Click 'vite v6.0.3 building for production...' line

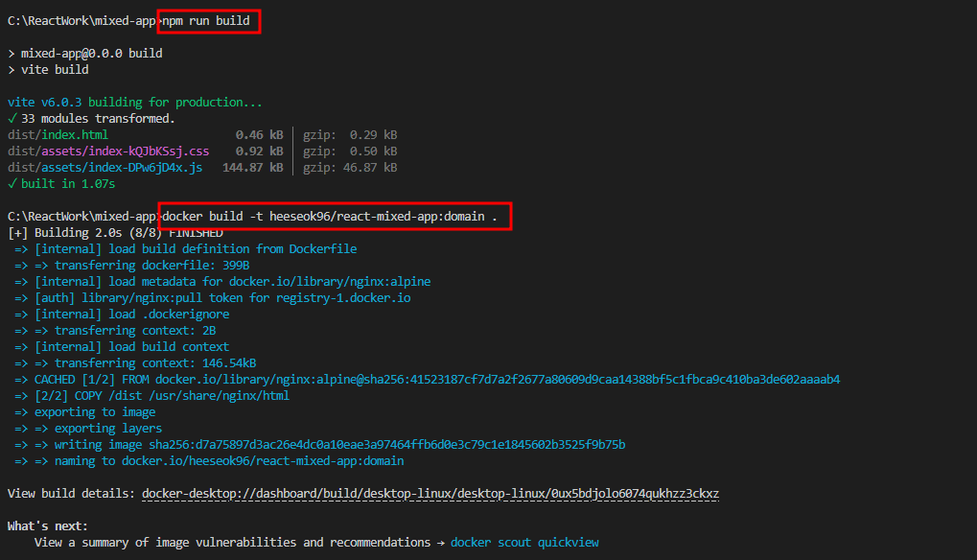tap(134, 103)
